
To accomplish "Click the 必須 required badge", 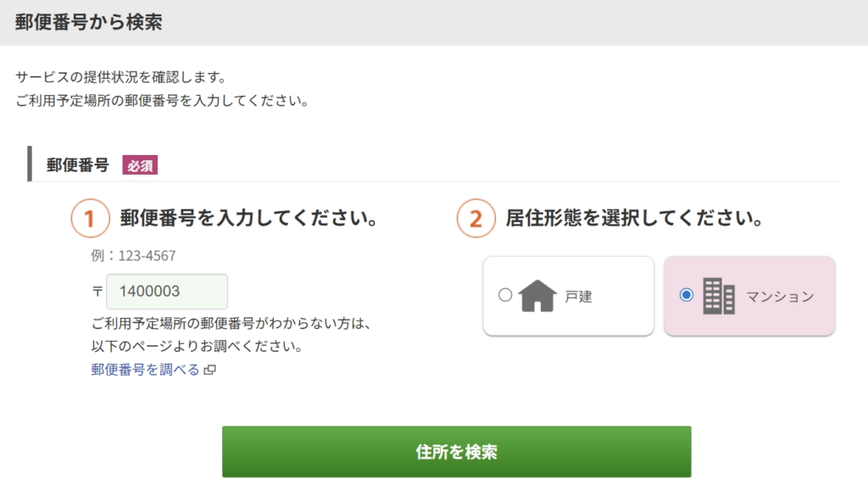I will [x=140, y=165].
